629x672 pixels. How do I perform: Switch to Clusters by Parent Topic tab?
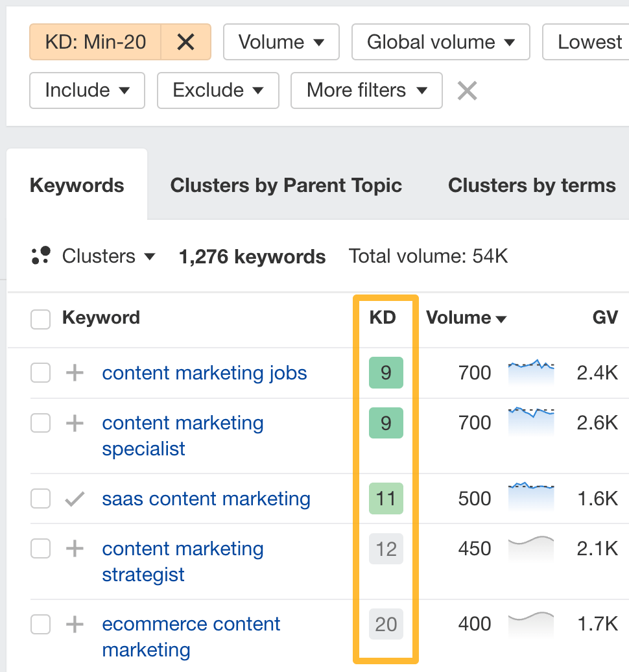point(285,185)
